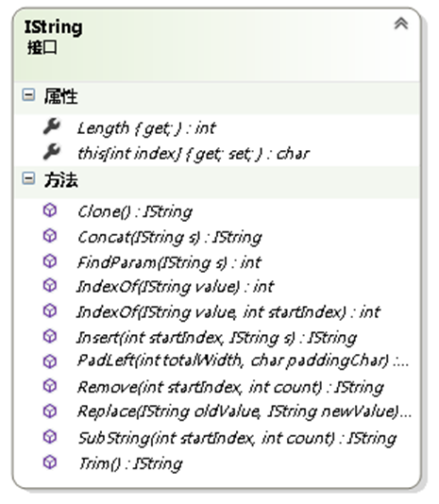Select the Length { get; } : int property
Image resolution: width=439 pixels, height=504 pixels.
[x=146, y=128]
